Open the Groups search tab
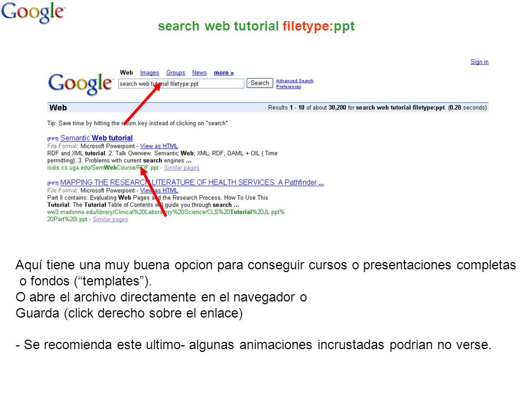532x399 pixels. [x=176, y=73]
